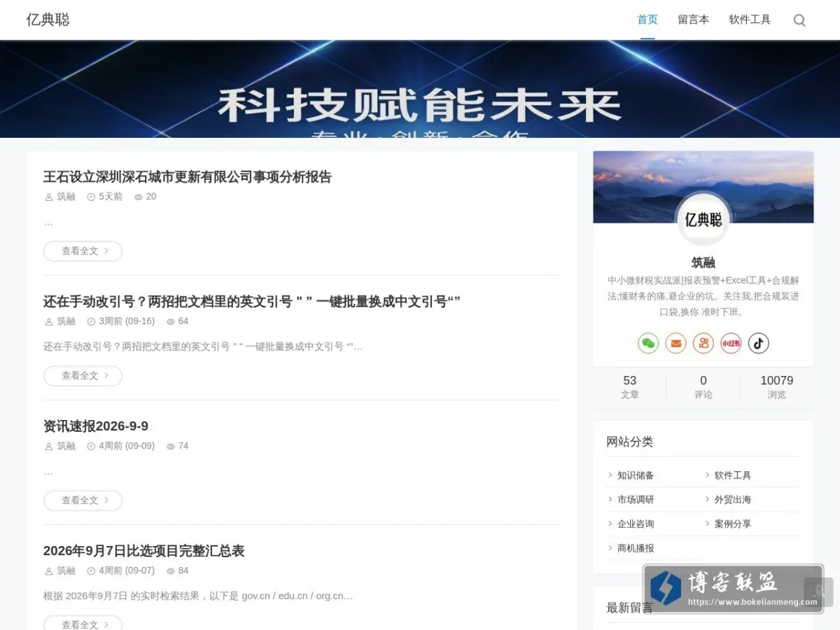This screenshot has width=840, height=630.
Task: Click the 筑融 name in profile card
Action: (x=703, y=262)
